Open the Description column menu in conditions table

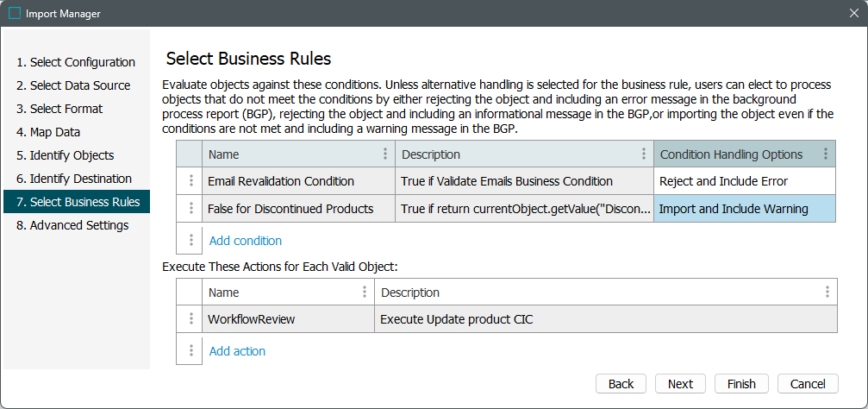coord(643,154)
